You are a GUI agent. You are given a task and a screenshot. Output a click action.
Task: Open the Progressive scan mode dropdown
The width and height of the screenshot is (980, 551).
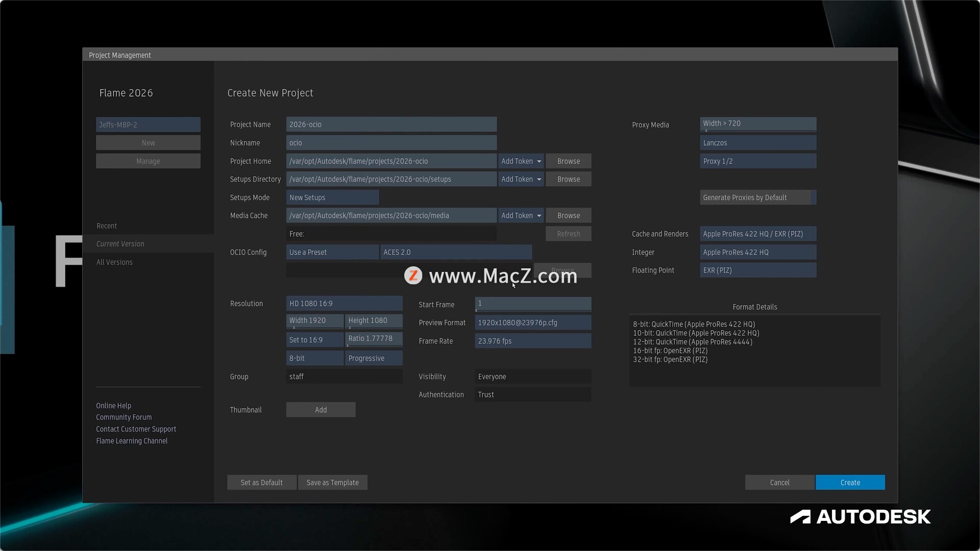374,358
